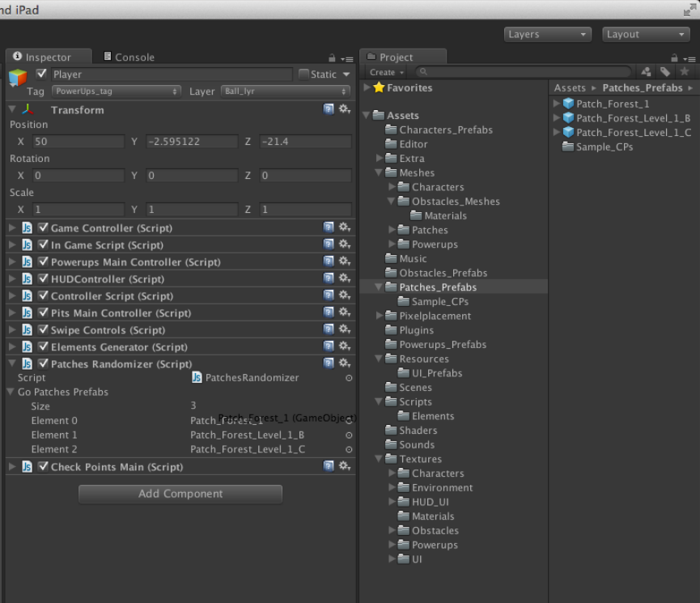Viewport: 700px width, 603px height.
Task: Click Transform component help book icon
Action: tap(329, 109)
